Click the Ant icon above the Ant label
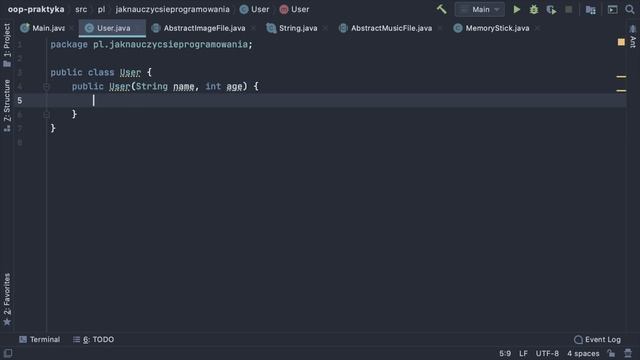 (x=633, y=28)
